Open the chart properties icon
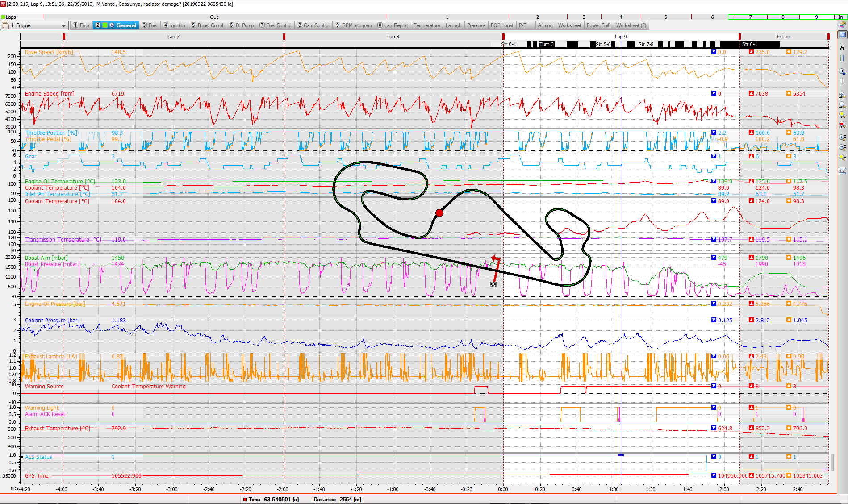 (842, 25)
